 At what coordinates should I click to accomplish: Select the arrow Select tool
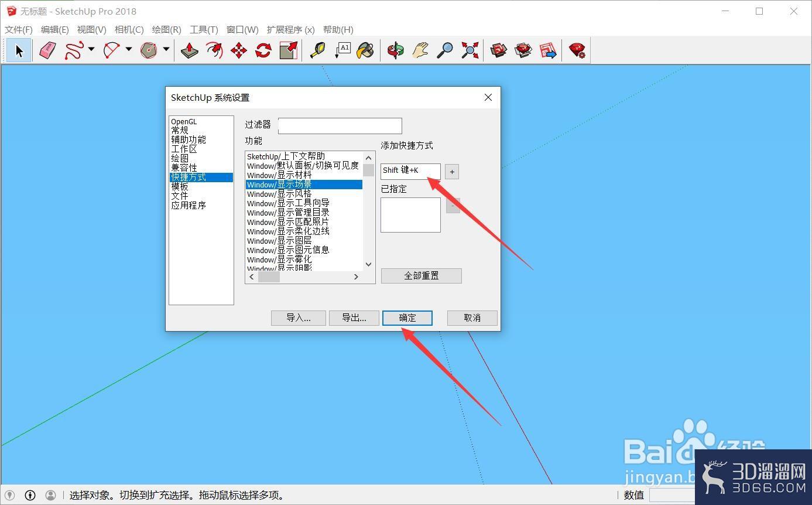tap(19, 50)
